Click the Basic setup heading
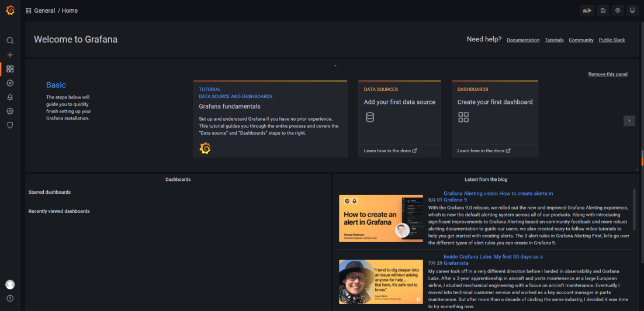644x311 pixels. coord(56,85)
